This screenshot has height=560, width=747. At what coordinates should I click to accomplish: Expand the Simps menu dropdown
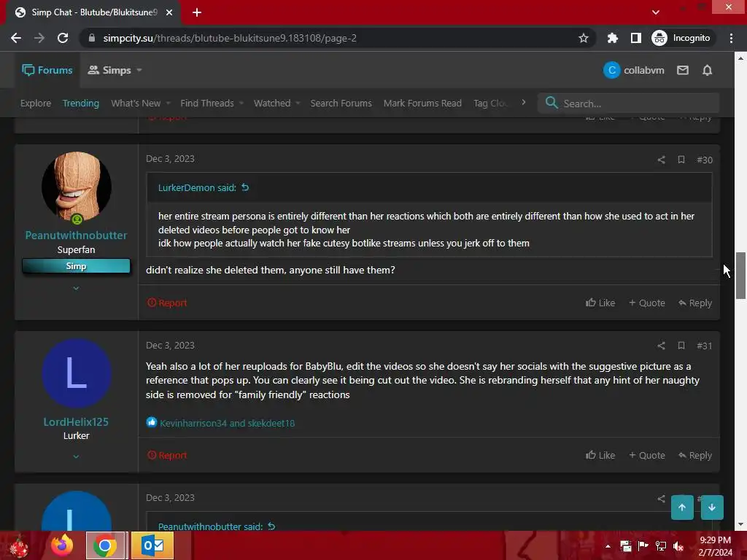pos(139,71)
